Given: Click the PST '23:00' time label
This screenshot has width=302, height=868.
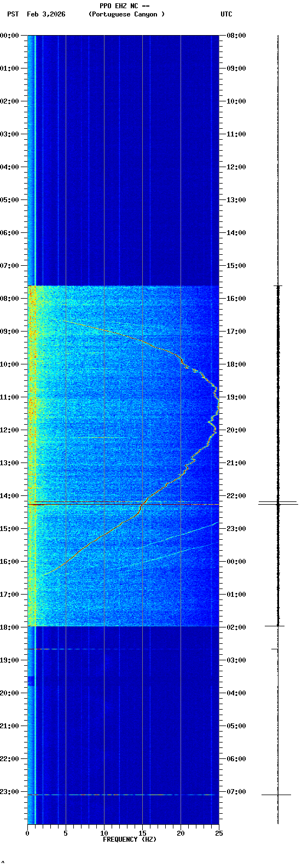Looking at the screenshot, I should [x=9, y=792].
